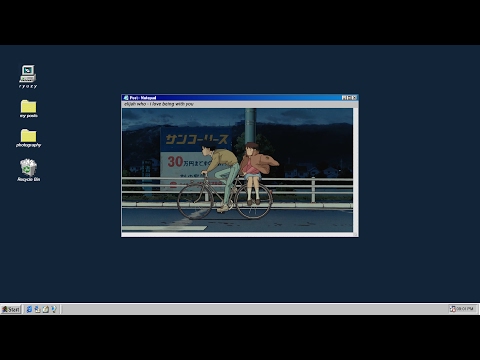Launch Internet Explorer from quick launch
Image resolution: width=480 pixels, height=360 pixels.
(29, 309)
